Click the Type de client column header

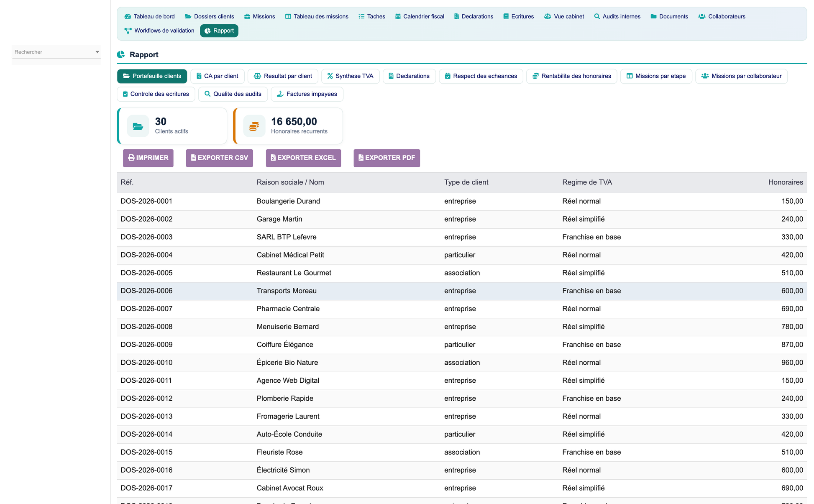pos(466,182)
